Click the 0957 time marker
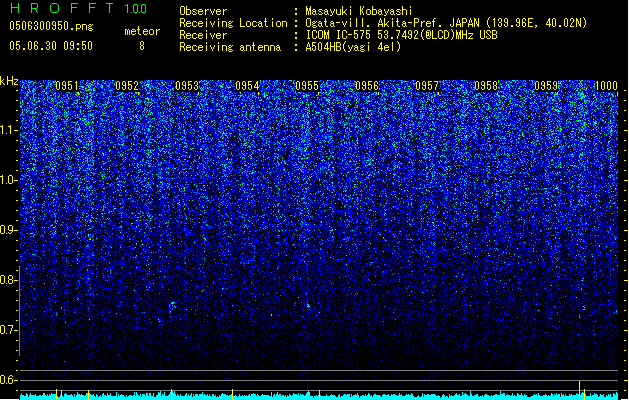Viewport: 629px width, 400px height. coord(427,86)
